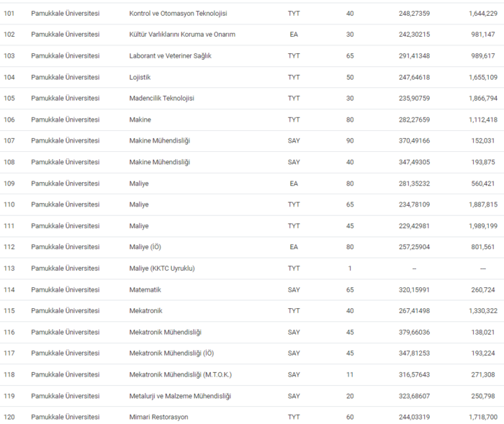Select Maliye (İÖ) program
Screen dimensions: 504x424
(145, 247)
